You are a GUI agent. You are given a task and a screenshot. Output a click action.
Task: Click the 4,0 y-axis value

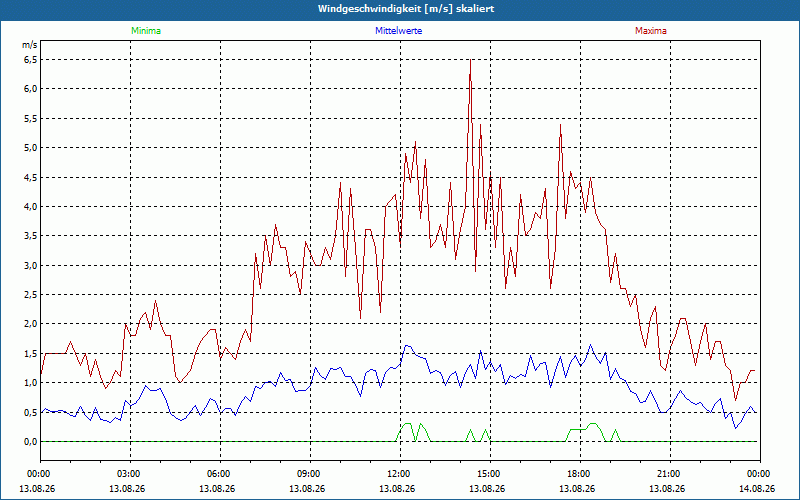pyautogui.click(x=31, y=207)
